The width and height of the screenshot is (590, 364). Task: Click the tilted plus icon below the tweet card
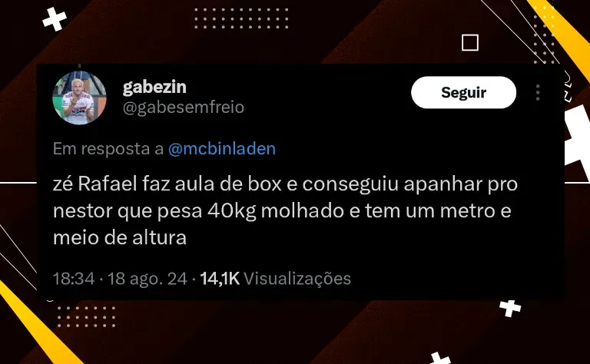pos(510,308)
